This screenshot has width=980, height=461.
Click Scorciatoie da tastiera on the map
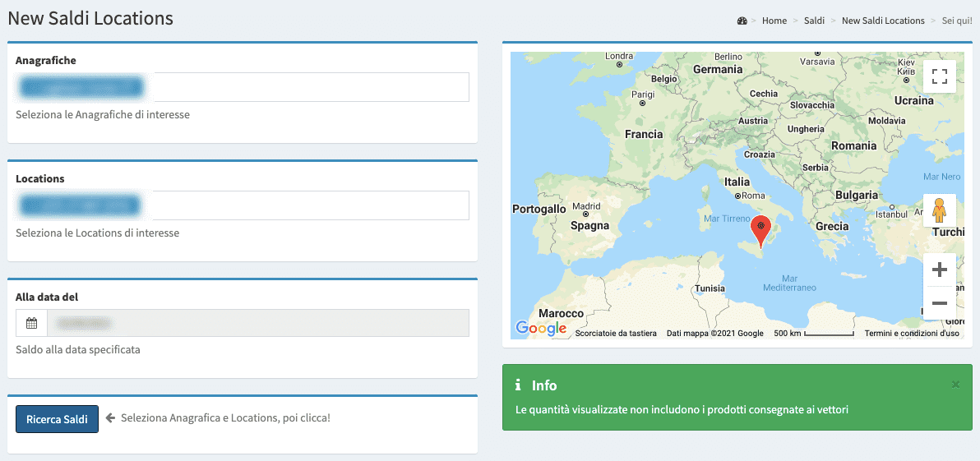(x=615, y=334)
